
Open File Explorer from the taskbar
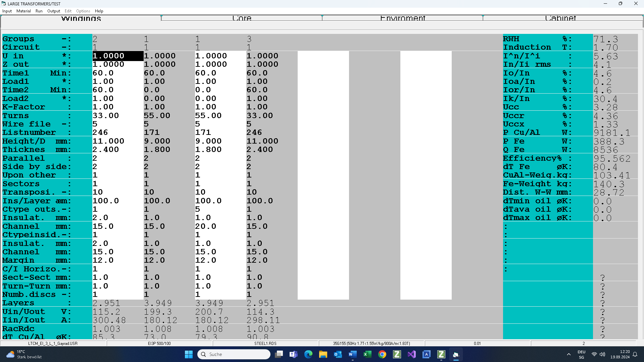(x=323, y=354)
